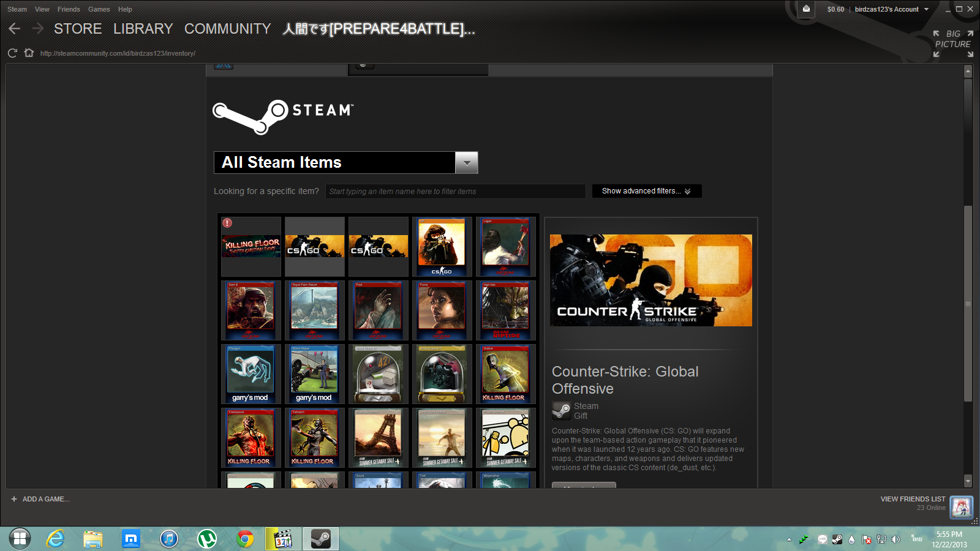Open the Action Center flag icon
This screenshot has width=980, height=551.
pos(866,539)
